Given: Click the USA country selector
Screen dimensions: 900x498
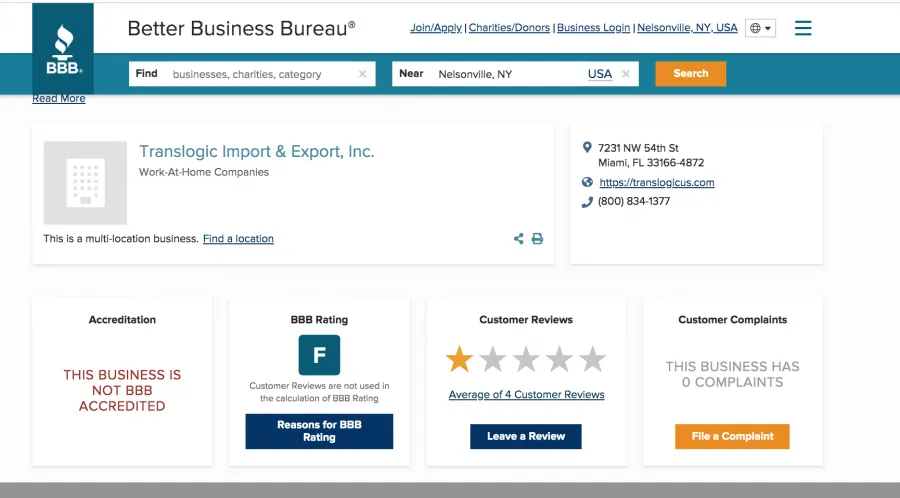Looking at the screenshot, I should click(600, 74).
